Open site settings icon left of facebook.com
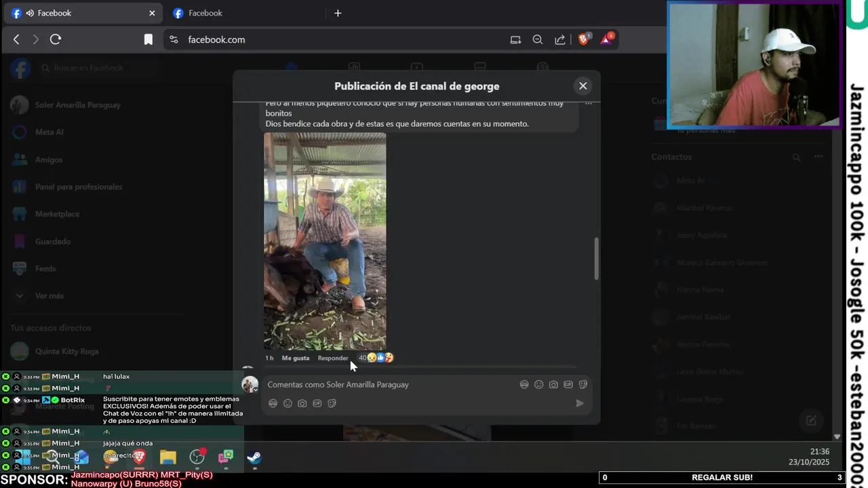This screenshot has height=488, width=868. [x=174, y=39]
